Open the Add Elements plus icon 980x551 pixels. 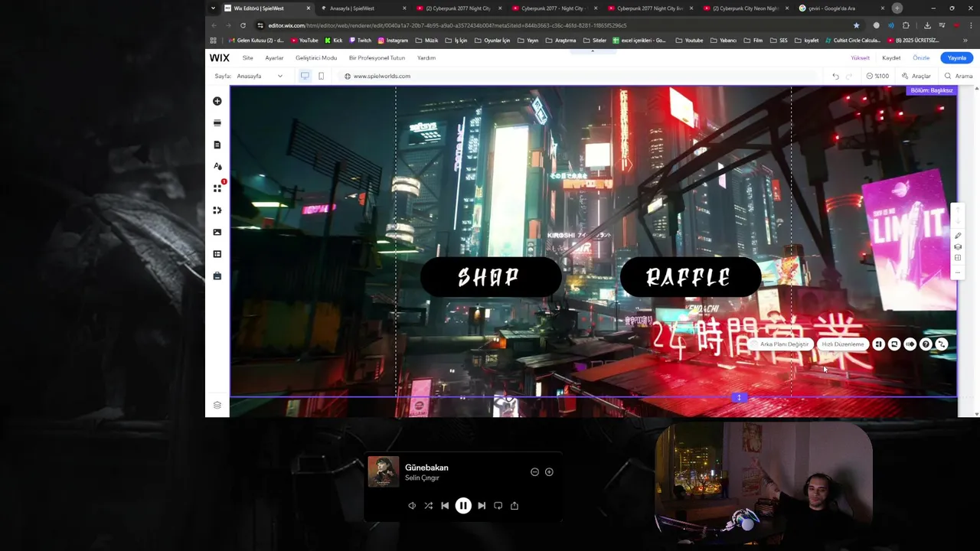coord(217,101)
